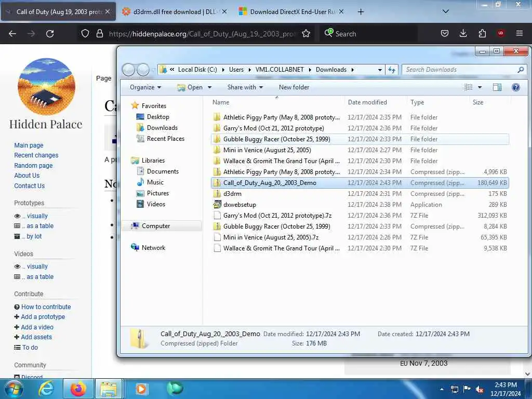Select Network in navigation pane
Viewport: 532px width, 399px height.
tap(153, 248)
